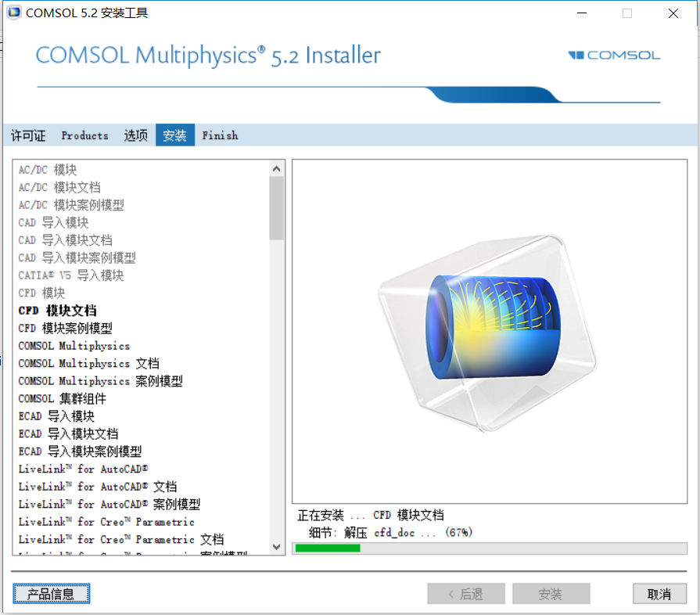This screenshot has height=615, width=700.
Task: Click the COMSOL logo in header
Action: (x=614, y=55)
